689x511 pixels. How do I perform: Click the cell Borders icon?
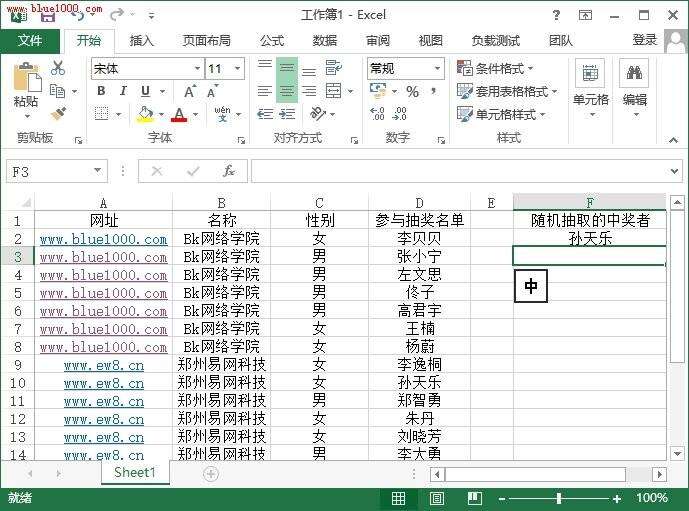click(x=102, y=114)
